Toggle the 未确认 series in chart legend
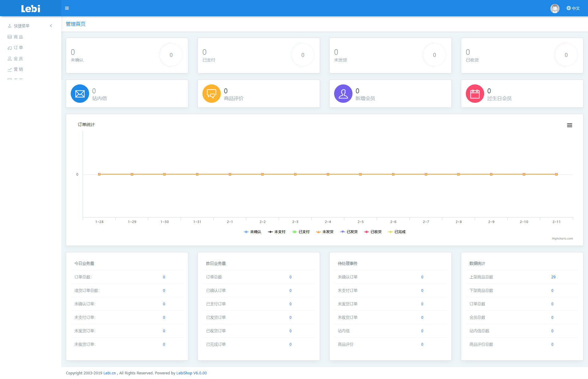Screen dimensions: 588x379 255,232
